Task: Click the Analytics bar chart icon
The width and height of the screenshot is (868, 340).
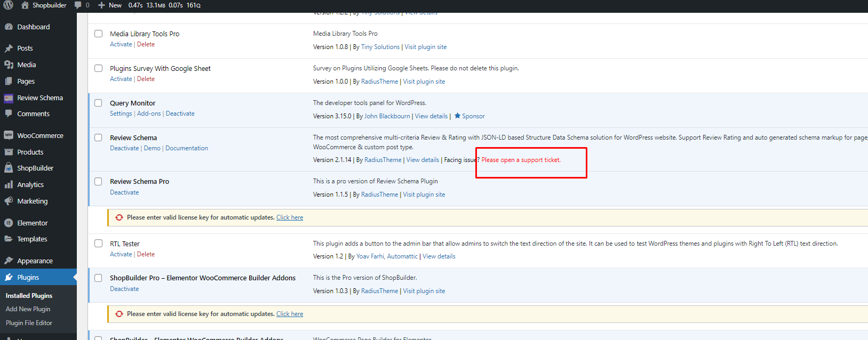Action: click(x=9, y=184)
